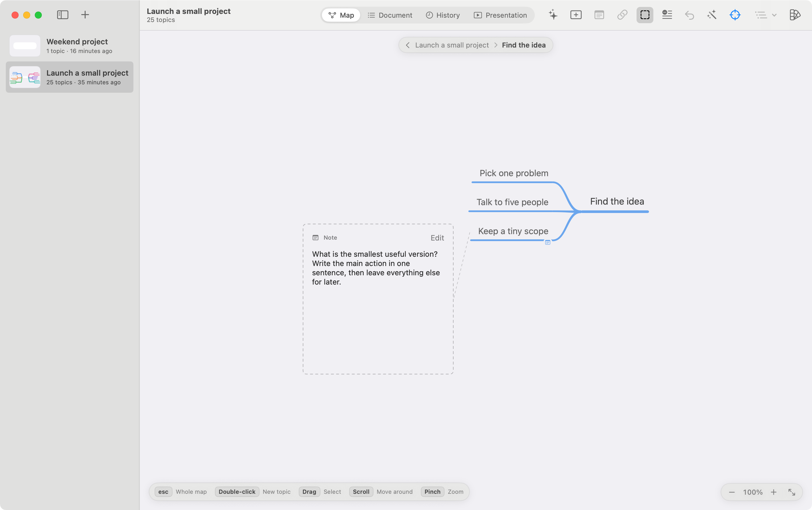Open the History tab
The width and height of the screenshot is (812, 510).
pyautogui.click(x=443, y=15)
